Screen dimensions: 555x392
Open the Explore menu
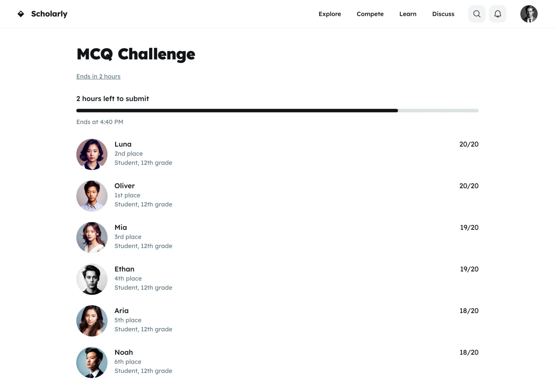(330, 14)
